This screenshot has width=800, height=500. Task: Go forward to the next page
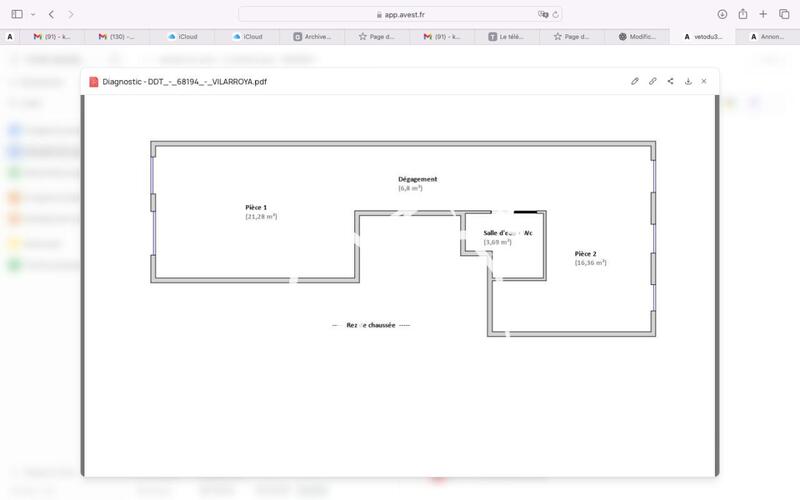pos(70,14)
